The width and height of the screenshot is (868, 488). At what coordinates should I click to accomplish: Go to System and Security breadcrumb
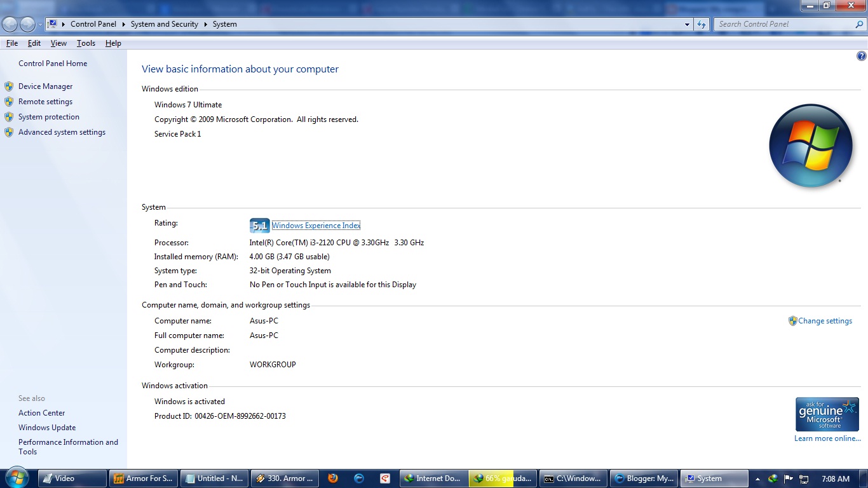coord(165,24)
